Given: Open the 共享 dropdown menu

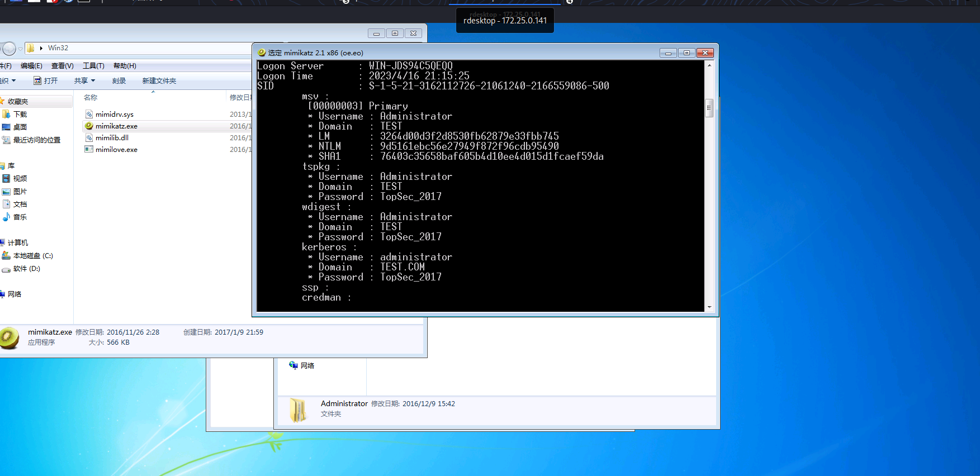Looking at the screenshot, I should [84, 80].
